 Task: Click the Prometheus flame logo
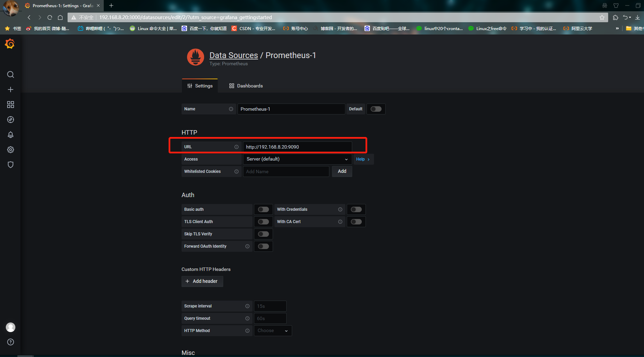196,57
